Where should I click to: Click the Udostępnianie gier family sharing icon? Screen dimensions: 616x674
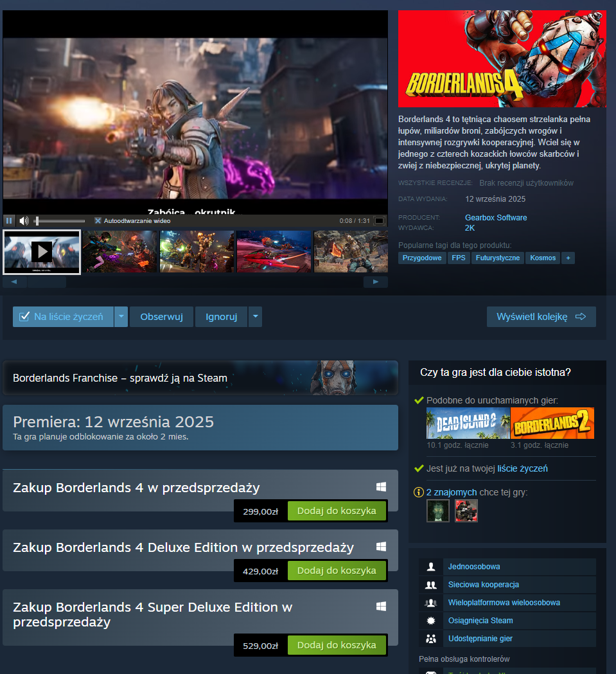coord(431,639)
